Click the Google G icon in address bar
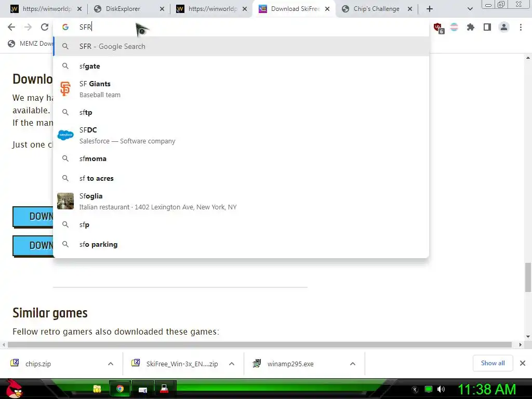 coord(65,27)
